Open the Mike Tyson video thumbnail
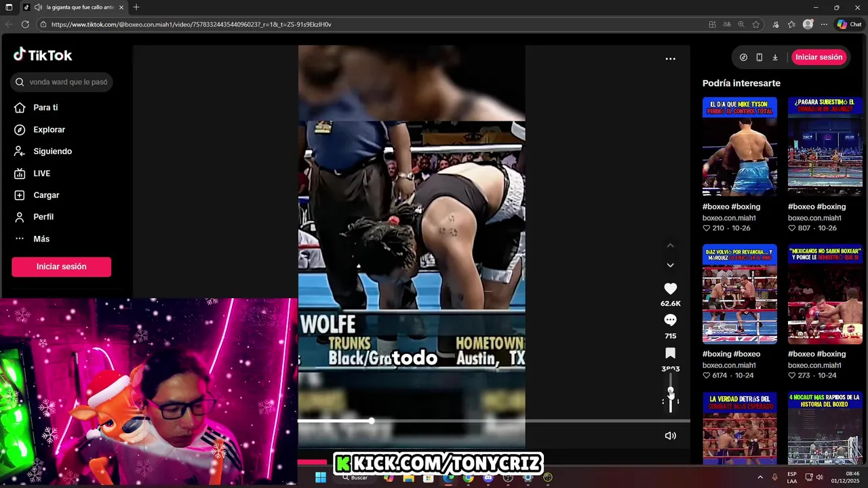Screen dimensions: 868x488 [x=740, y=146]
